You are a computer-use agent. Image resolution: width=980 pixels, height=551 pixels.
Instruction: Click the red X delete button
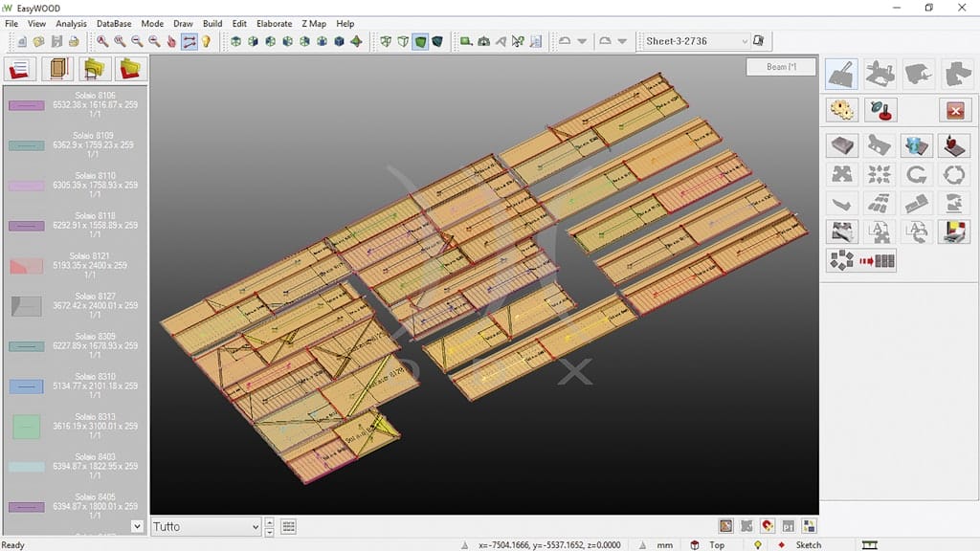point(954,110)
